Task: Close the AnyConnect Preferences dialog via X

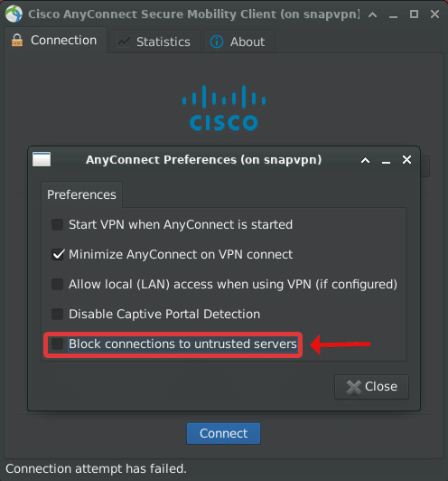Action: (x=407, y=159)
